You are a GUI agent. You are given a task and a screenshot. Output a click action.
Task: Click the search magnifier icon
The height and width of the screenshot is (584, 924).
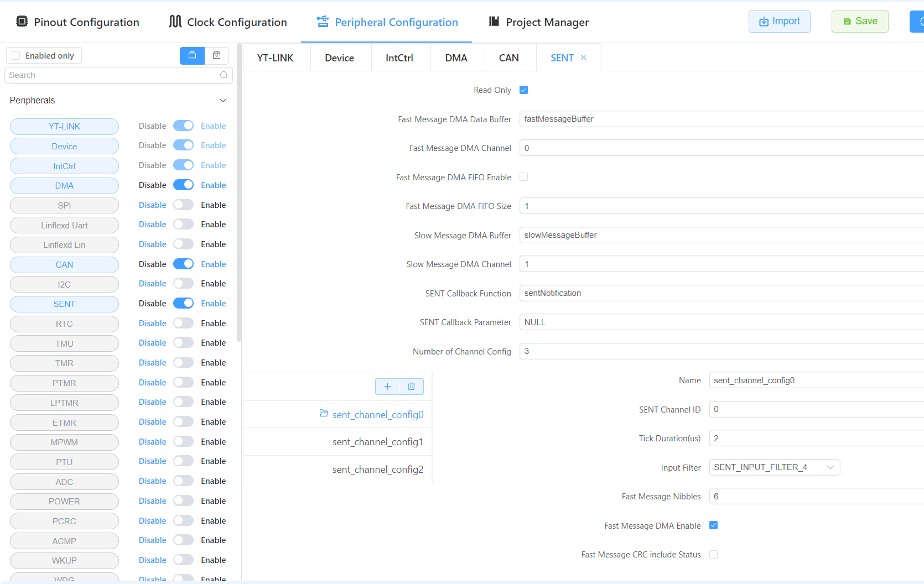pyautogui.click(x=224, y=75)
